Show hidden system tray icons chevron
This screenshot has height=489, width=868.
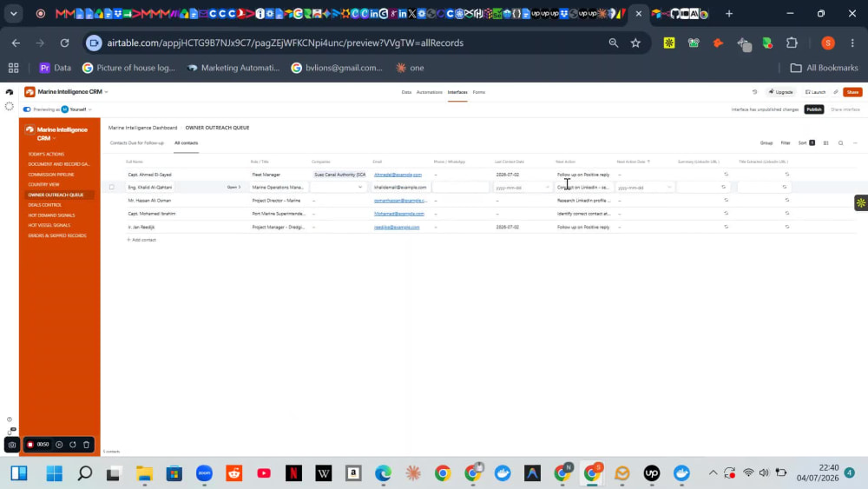[x=713, y=473]
